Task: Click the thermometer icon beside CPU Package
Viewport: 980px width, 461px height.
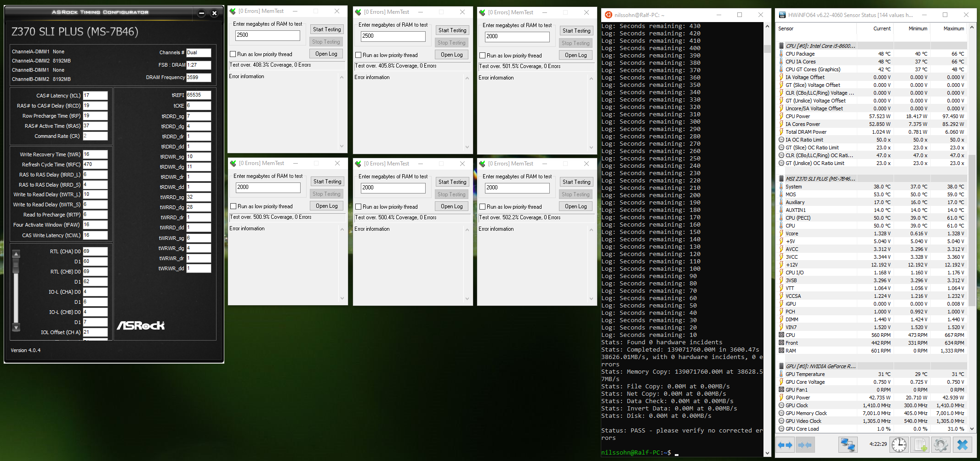Action: point(781,54)
